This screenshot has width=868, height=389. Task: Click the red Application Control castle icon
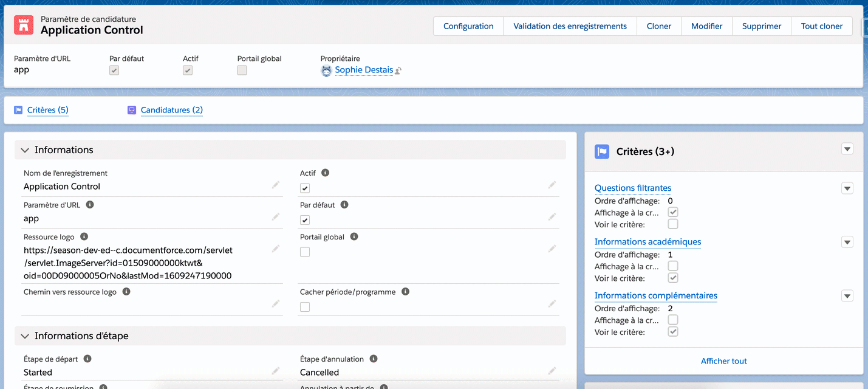(x=24, y=25)
